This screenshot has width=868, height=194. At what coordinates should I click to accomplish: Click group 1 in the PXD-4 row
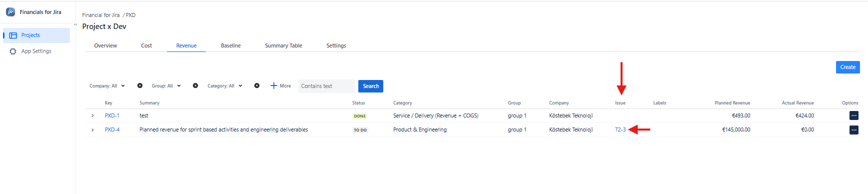517,129
